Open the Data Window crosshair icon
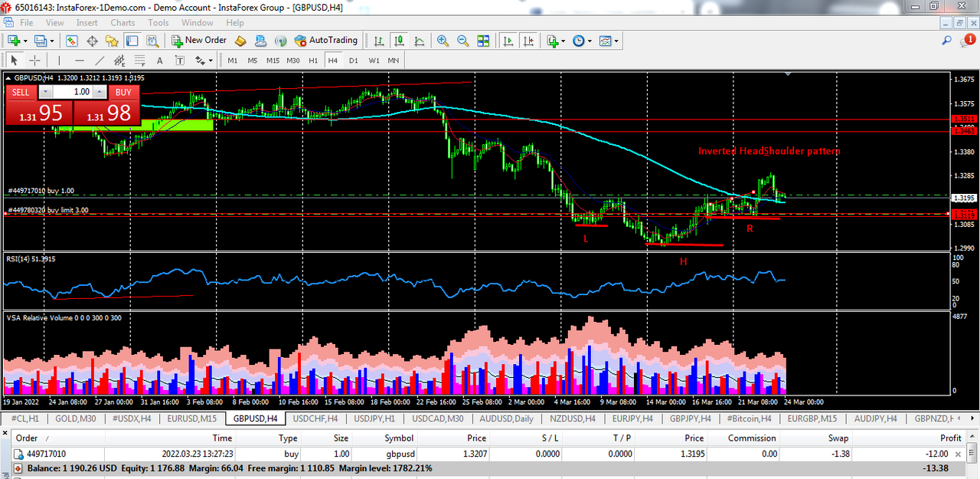The image size is (980, 479). pyautogui.click(x=92, y=41)
